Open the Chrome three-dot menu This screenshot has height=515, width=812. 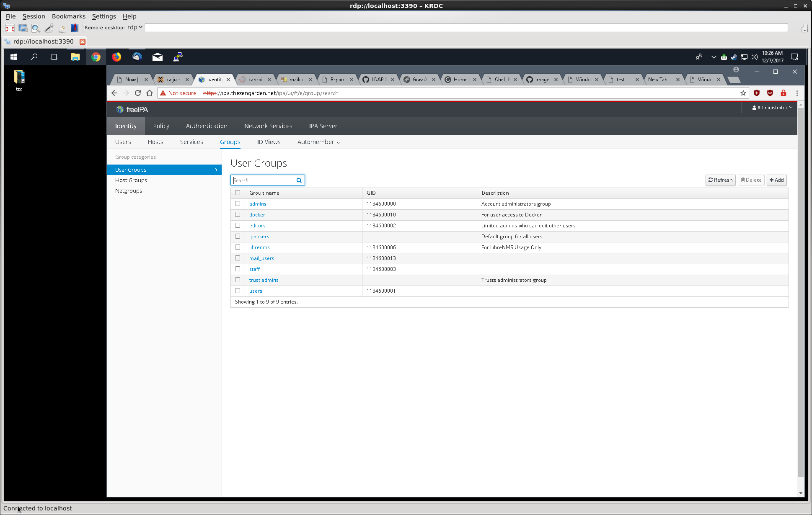(797, 93)
